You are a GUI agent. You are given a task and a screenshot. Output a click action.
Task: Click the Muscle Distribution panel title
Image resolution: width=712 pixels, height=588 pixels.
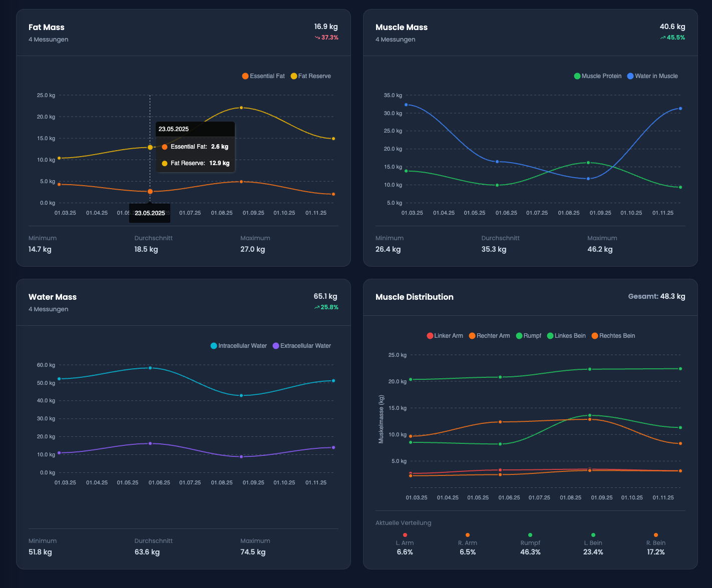(x=415, y=296)
